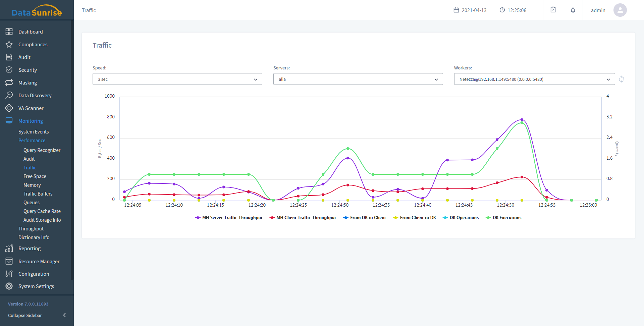Click the Resource Manager code icon
This screenshot has width=644, height=326.
pos(9,261)
